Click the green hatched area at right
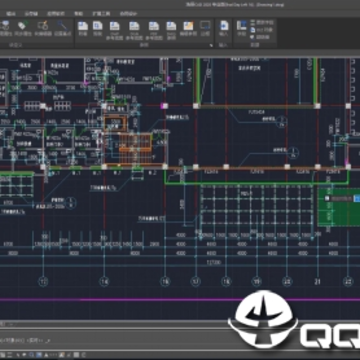 (338, 207)
